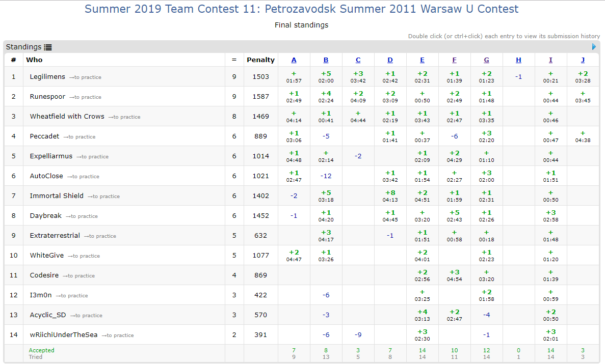Viewport: 605px width, 364px height.
Task: Click Legilimens' -1 entry for problem H
Action: coord(518,76)
